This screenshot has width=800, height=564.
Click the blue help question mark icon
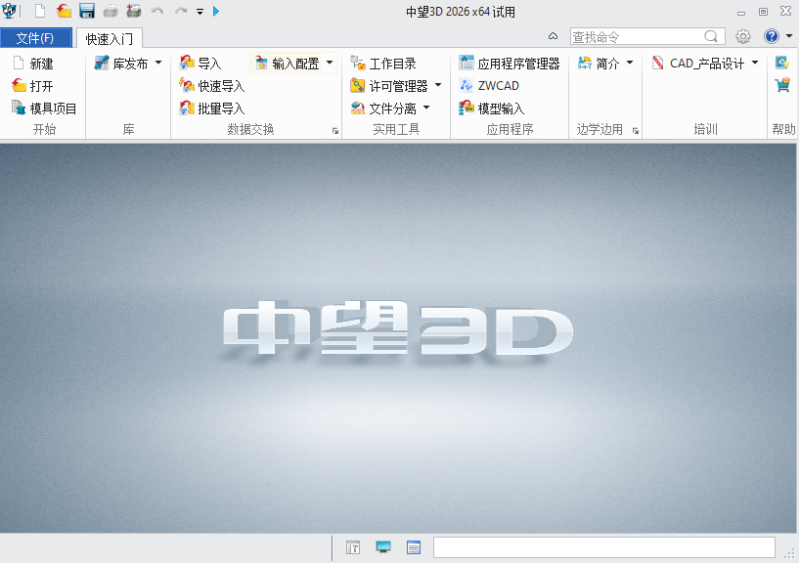tap(771, 36)
